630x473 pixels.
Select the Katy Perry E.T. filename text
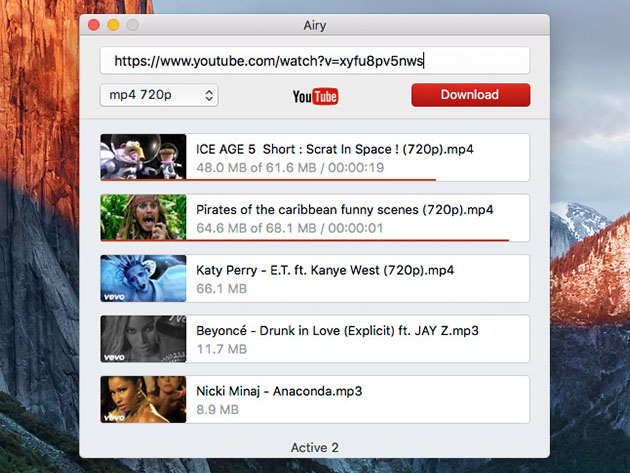pos(325,270)
